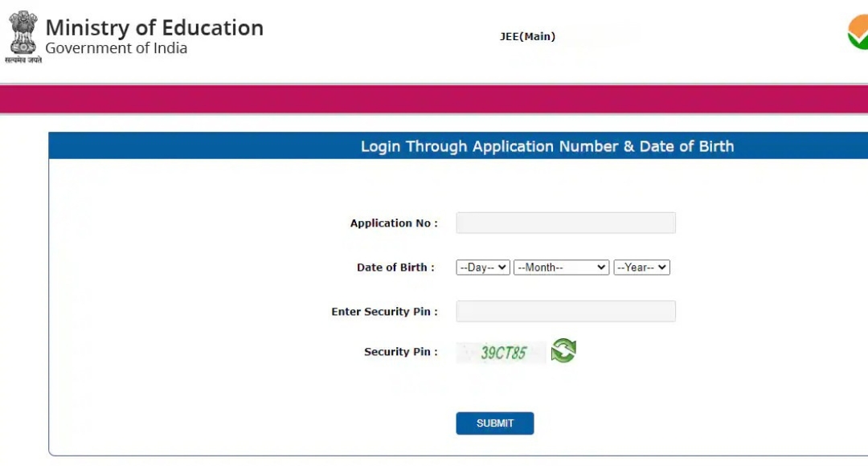The height and width of the screenshot is (466, 868).
Task: Click the orange and green logo at top right
Action: [858, 32]
